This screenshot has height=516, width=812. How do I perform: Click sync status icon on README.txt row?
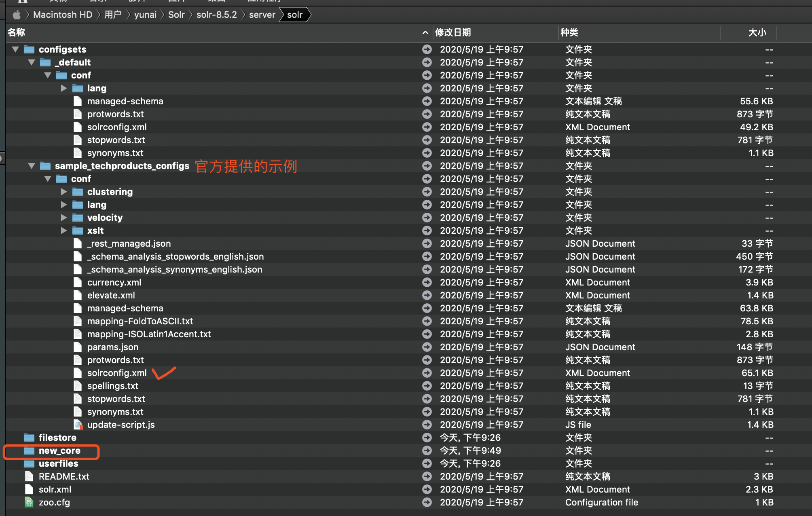click(x=427, y=476)
